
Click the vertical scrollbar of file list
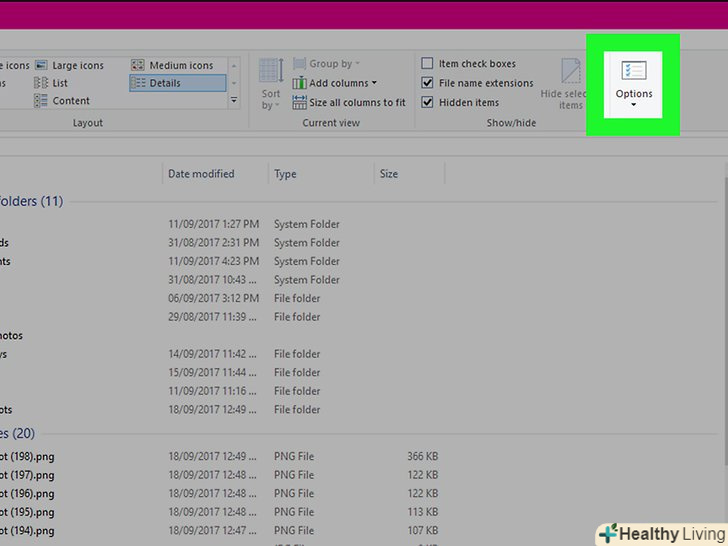coord(725,320)
